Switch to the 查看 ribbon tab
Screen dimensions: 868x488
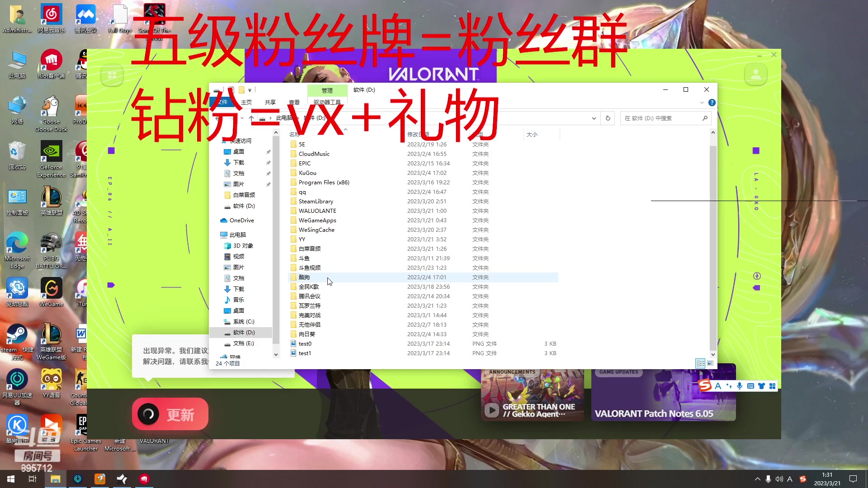coord(294,102)
